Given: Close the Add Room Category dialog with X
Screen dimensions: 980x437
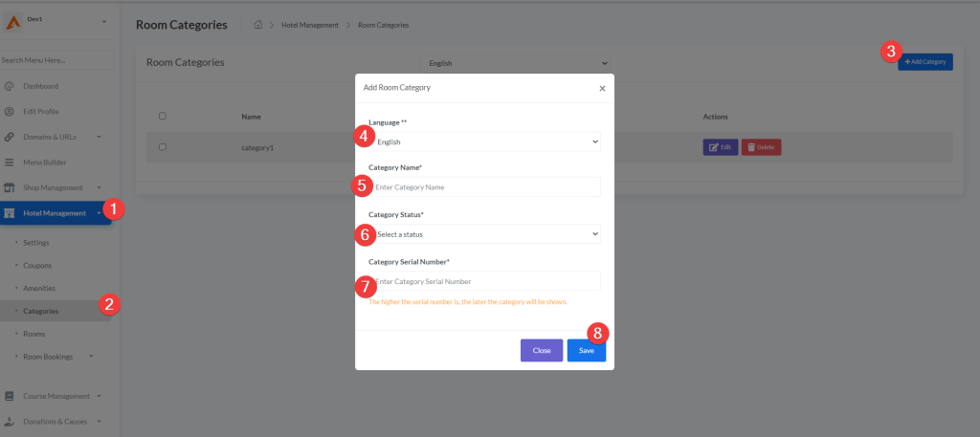Looking at the screenshot, I should pyautogui.click(x=602, y=88).
